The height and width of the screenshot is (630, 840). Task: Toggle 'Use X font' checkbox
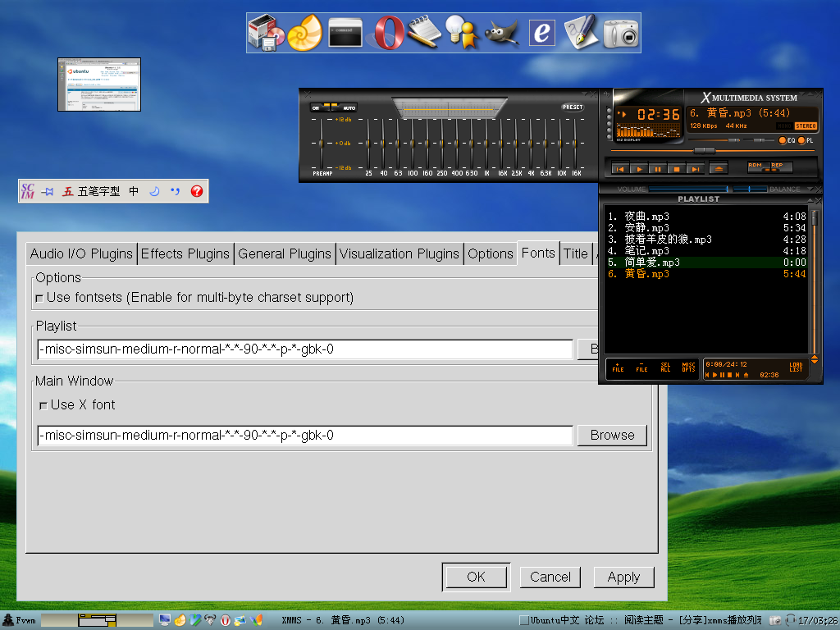click(43, 406)
